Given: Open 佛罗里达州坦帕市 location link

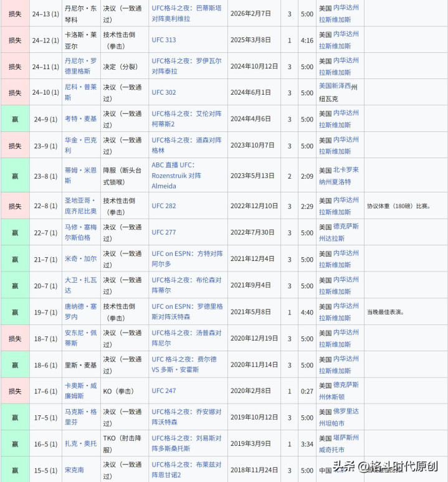Looking at the screenshot, I should [339, 417].
